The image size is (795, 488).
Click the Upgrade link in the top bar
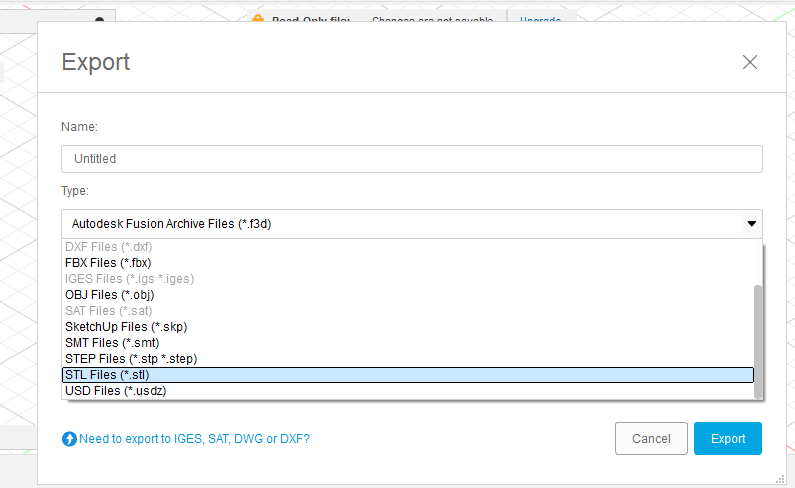click(540, 20)
